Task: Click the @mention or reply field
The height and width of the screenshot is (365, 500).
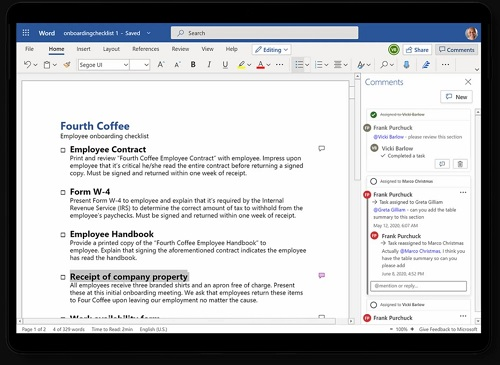Action: tap(418, 286)
